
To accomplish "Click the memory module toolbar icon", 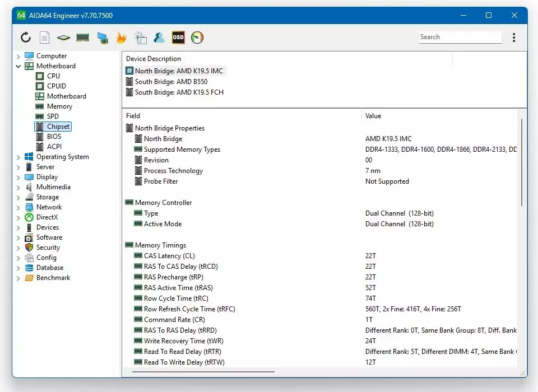I will coord(83,38).
